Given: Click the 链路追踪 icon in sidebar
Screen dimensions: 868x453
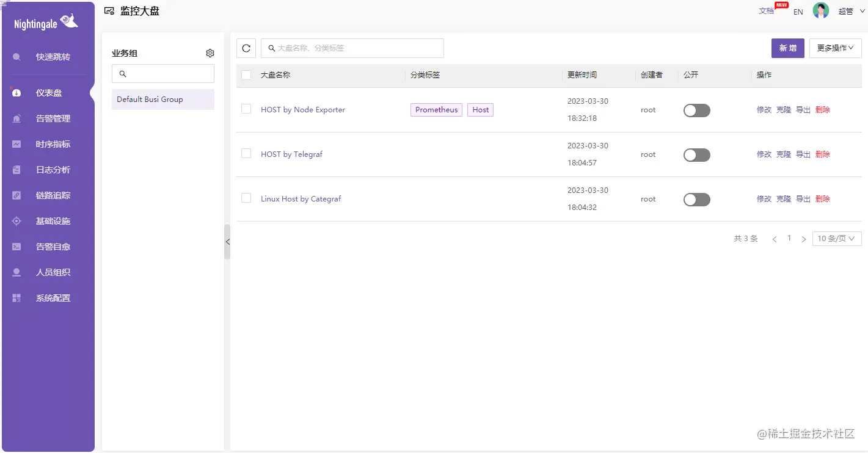Looking at the screenshot, I should (16, 195).
